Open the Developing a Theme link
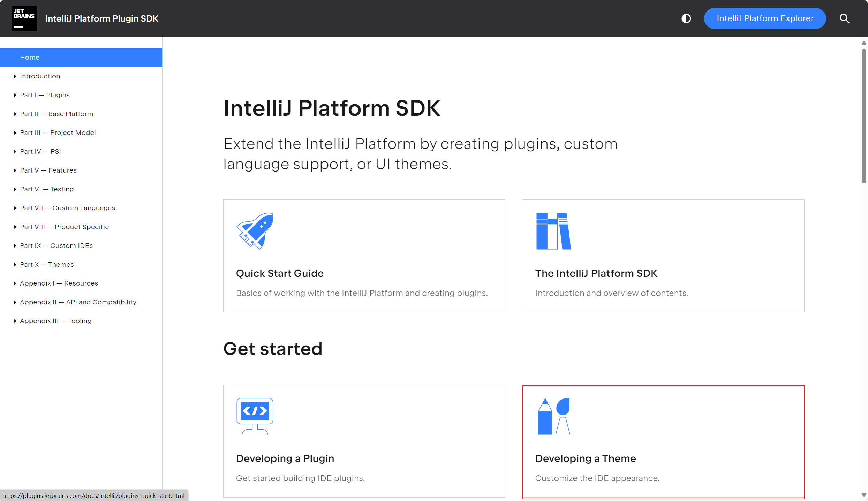 586,458
